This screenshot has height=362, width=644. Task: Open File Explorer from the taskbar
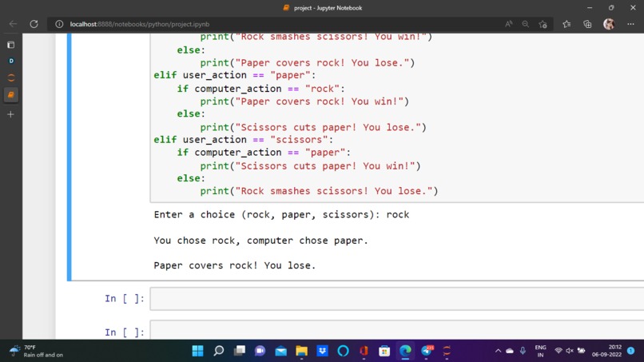[301, 351]
